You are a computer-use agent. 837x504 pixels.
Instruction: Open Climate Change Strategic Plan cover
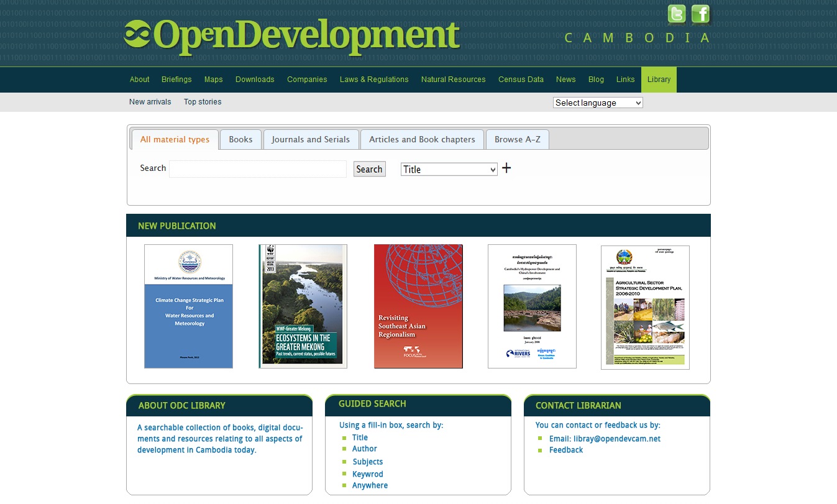tap(188, 306)
